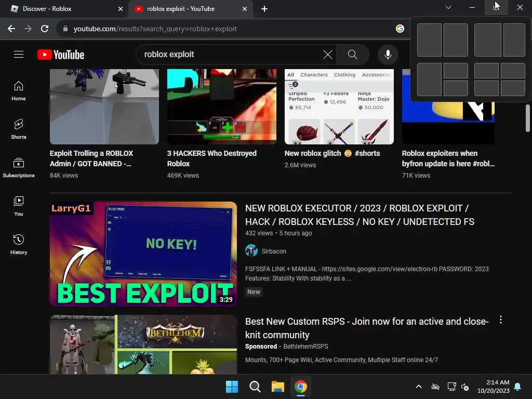
Task: Open Subscriptions in the sidebar
Action: (19, 168)
